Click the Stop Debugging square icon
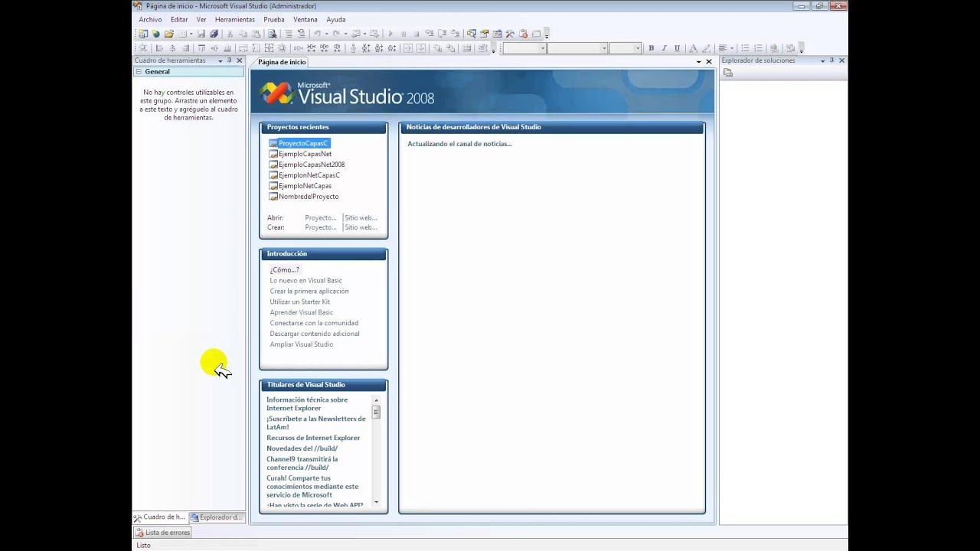The image size is (980, 551). pyautogui.click(x=416, y=34)
